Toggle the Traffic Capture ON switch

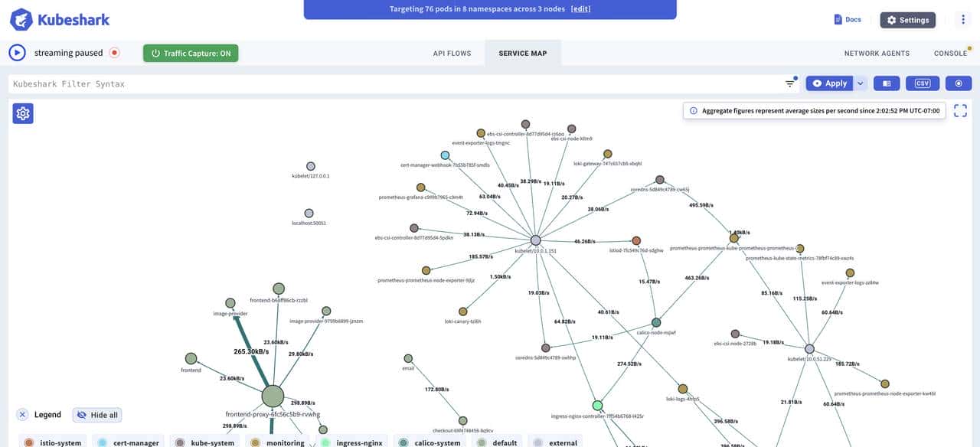[190, 53]
